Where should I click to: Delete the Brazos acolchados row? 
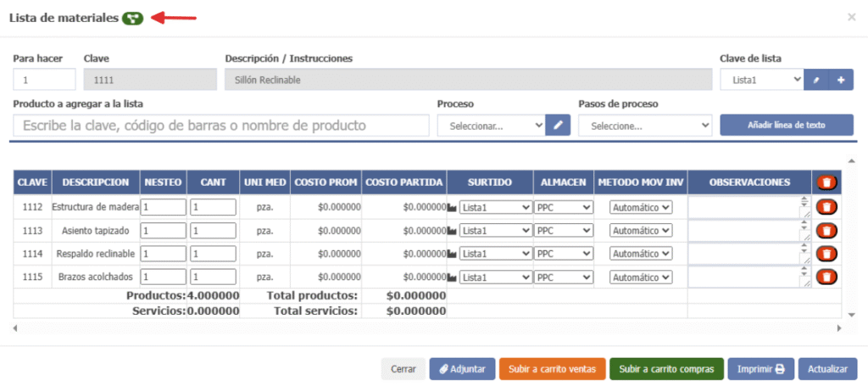[826, 277]
